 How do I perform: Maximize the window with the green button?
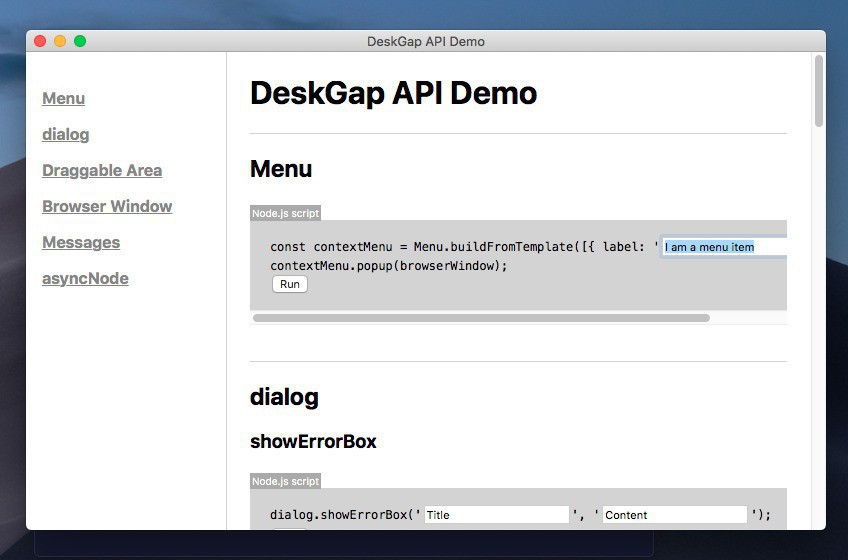(x=80, y=41)
